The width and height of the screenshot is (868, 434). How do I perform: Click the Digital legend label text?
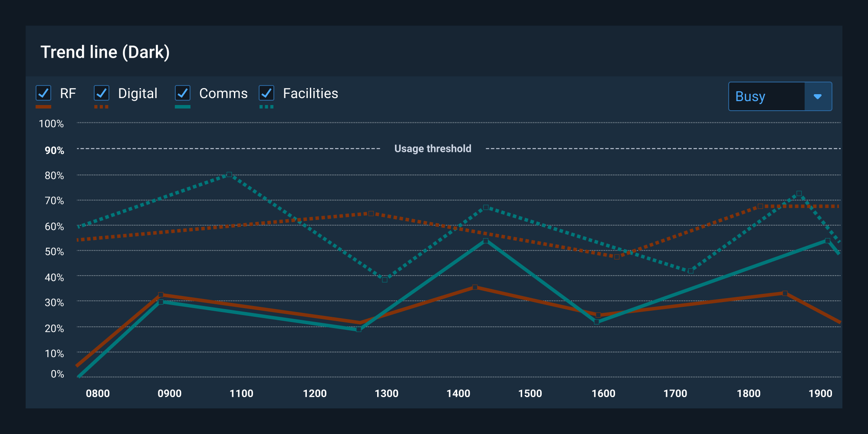138,94
